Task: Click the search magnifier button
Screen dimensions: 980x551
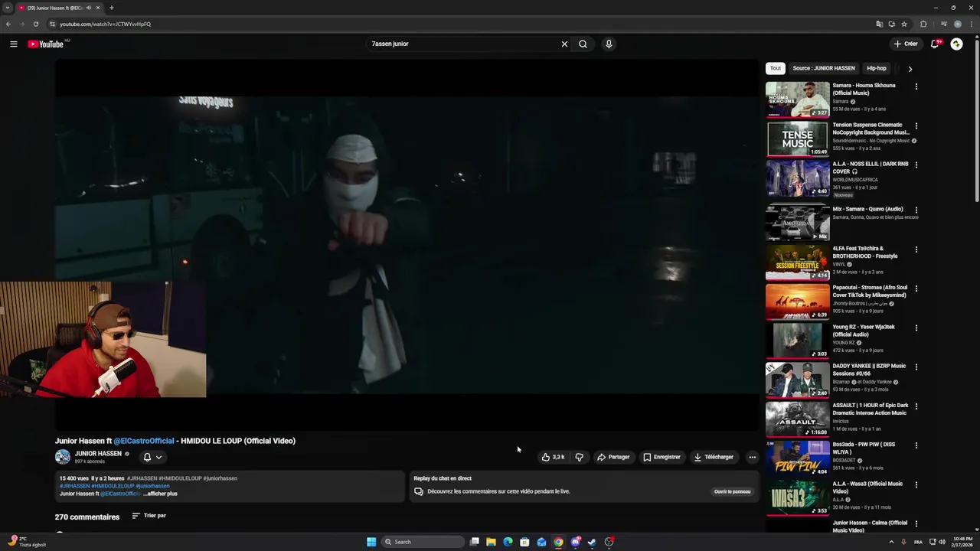Action: [x=583, y=44]
